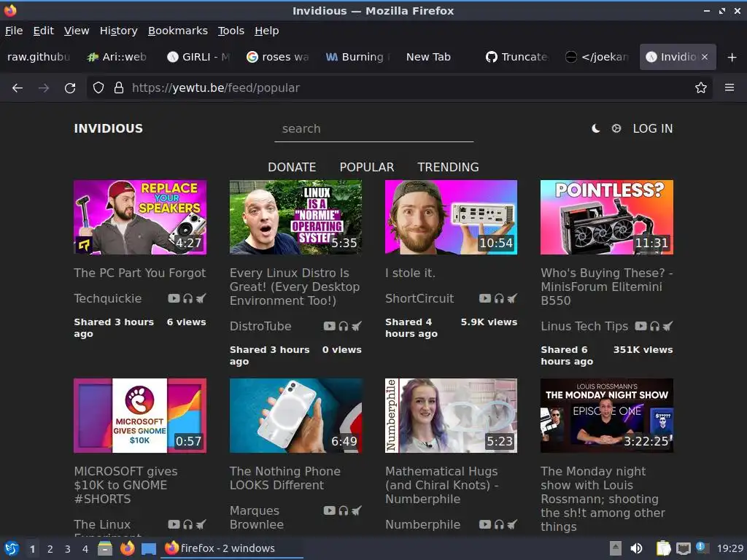Image resolution: width=747 pixels, height=560 pixels.
Task: Open the File menu
Action: click(14, 31)
